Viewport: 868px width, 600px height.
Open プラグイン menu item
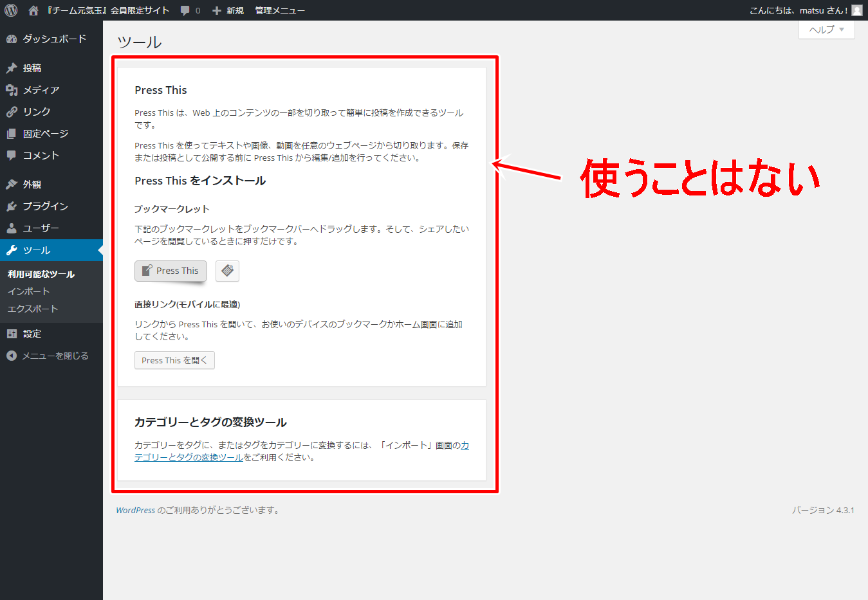pyautogui.click(x=51, y=206)
